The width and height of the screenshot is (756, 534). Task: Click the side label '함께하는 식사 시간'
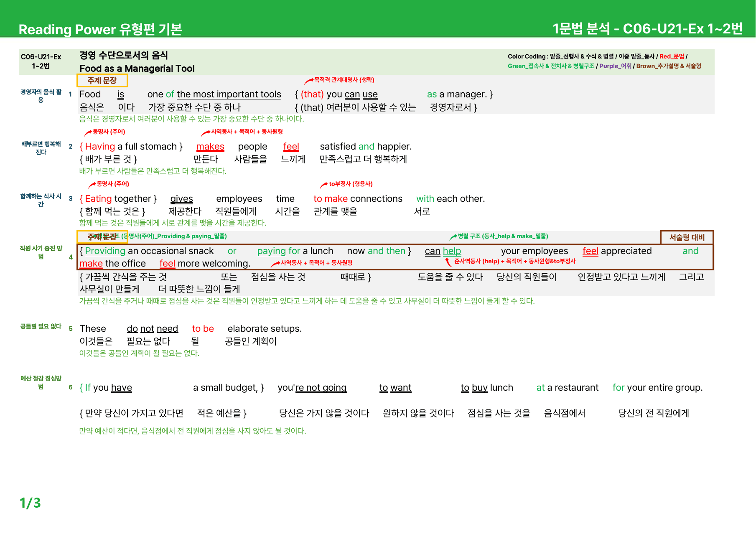pyautogui.click(x=41, y=200)
